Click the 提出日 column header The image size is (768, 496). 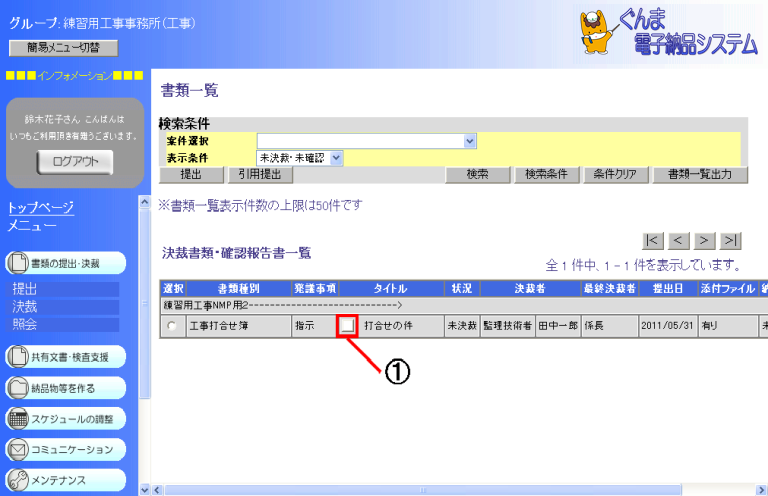click(x=668, y=289)
